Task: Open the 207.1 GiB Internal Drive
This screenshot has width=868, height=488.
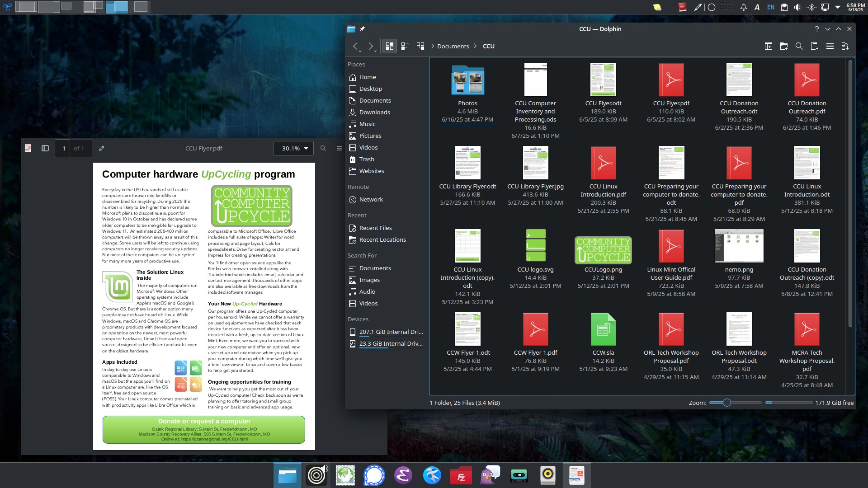Action: [x=391, y=332]
